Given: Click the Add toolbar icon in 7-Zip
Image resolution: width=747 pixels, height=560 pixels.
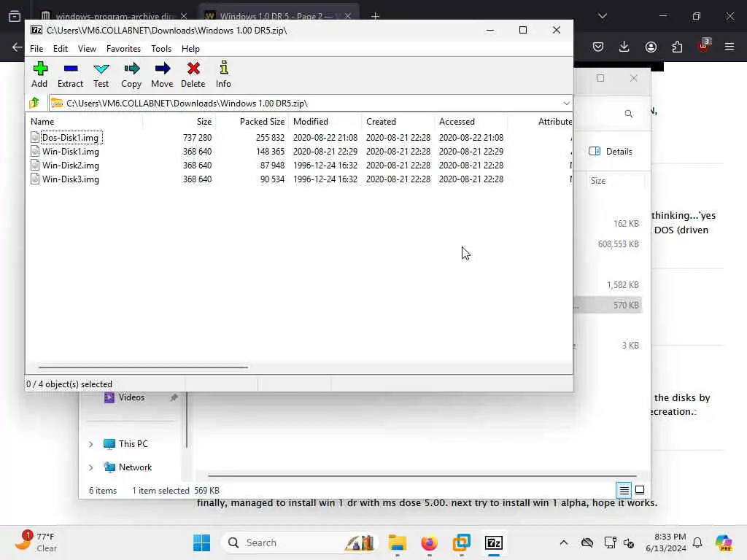Looking at the screenshot, I should [40, 74].
